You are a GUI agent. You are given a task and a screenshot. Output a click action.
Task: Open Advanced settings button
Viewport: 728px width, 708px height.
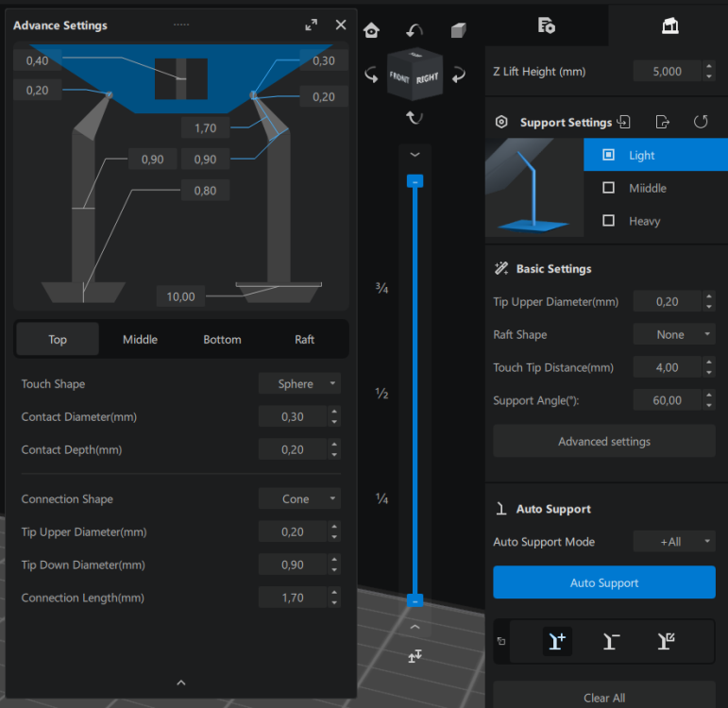tap(604, 441)
